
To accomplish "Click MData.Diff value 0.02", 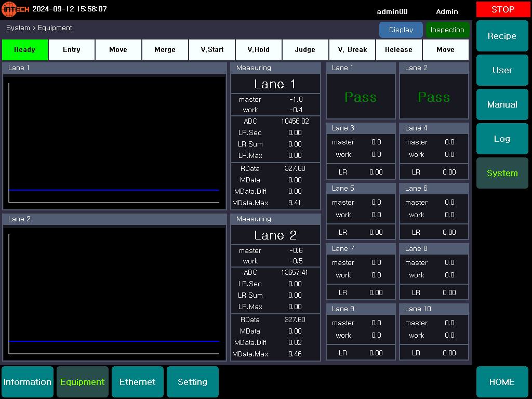I will click(x=295, y=343).
